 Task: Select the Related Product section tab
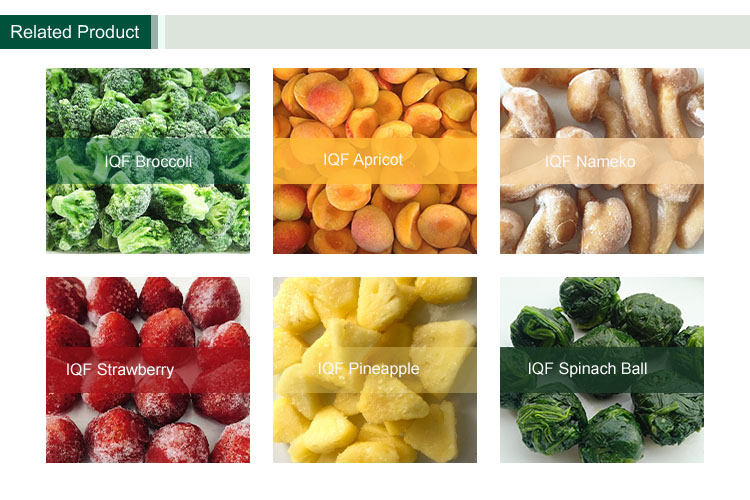pyautogui.click(x=76, y=32)
